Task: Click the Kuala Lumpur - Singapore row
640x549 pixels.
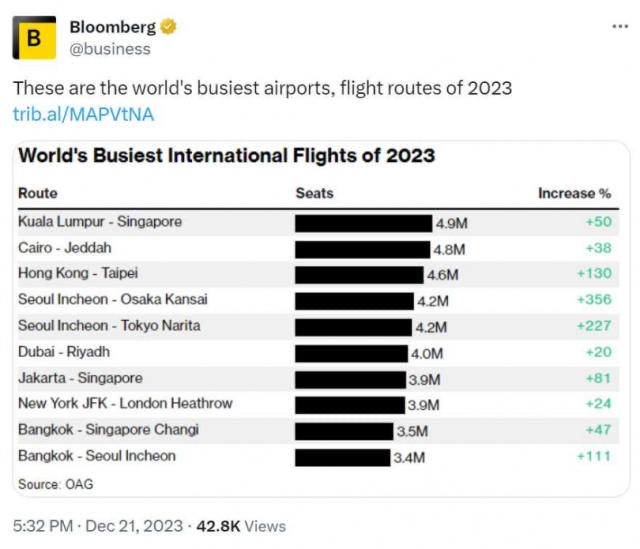Action: point(100,221)
